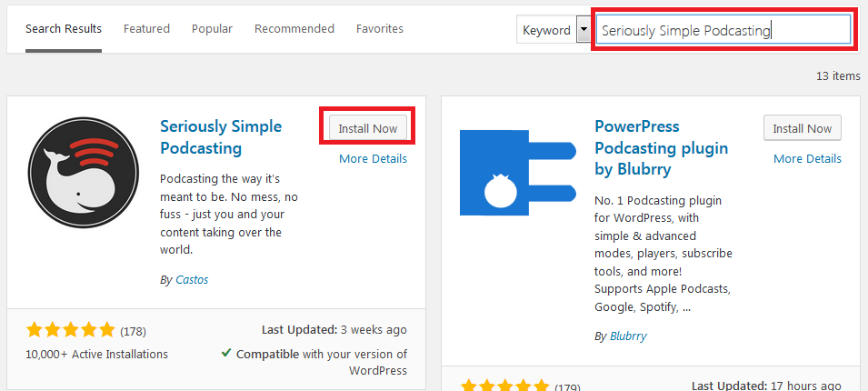Switch to the Featured tab
This screenshot has width=868, height=391.
click(146, 29)
